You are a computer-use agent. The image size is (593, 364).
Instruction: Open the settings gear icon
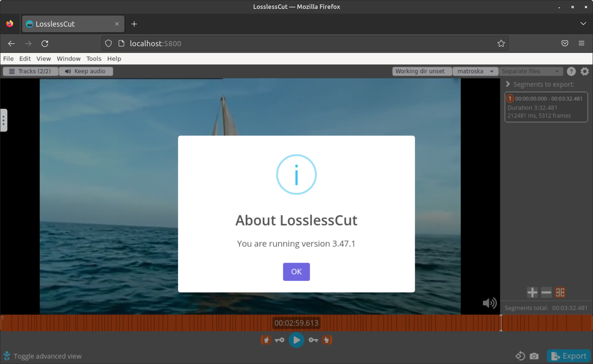tap(584, 71)
